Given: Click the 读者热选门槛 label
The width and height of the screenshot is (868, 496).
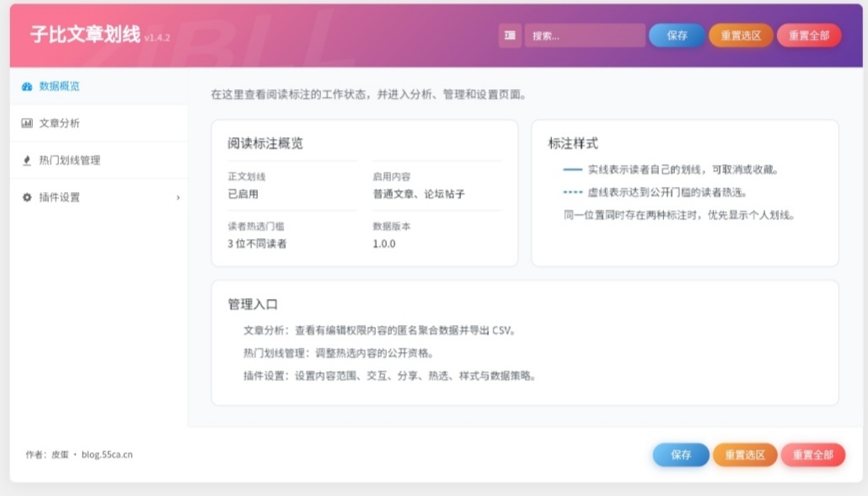Looking at the screenshot, I should point(255,227).
